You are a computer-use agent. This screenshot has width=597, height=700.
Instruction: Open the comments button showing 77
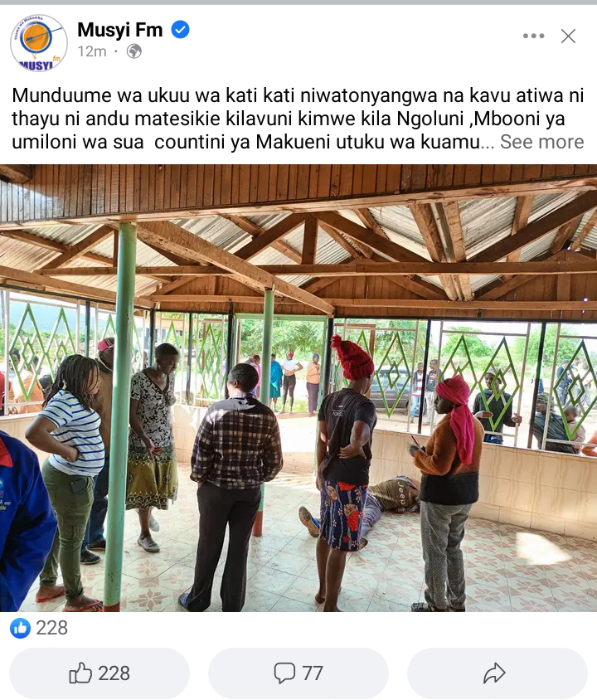click(298, 673)
